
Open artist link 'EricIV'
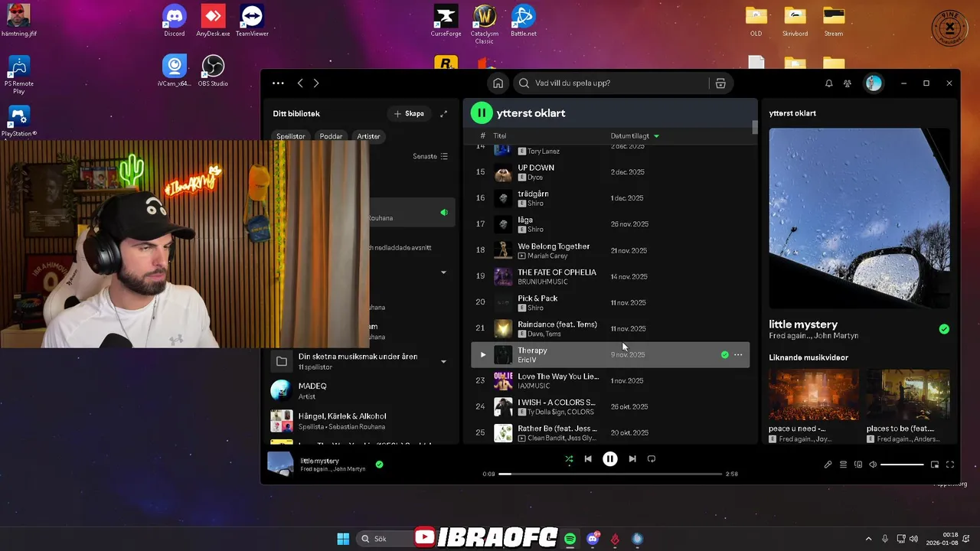click(527, 360)
